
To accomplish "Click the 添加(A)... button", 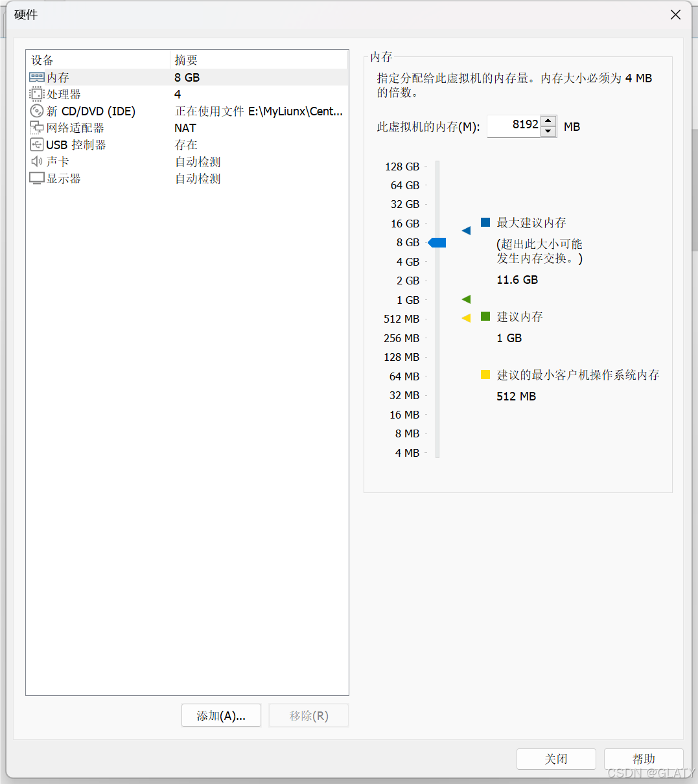I will pos(221,715).
